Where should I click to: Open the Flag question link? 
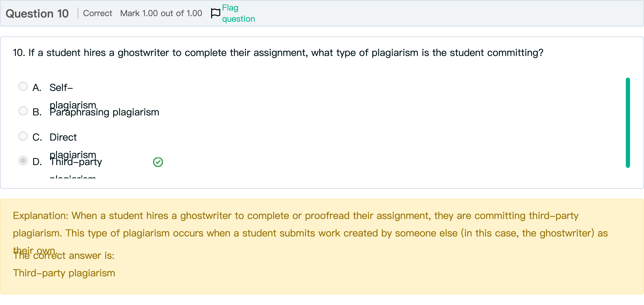[x=238, y=13]
